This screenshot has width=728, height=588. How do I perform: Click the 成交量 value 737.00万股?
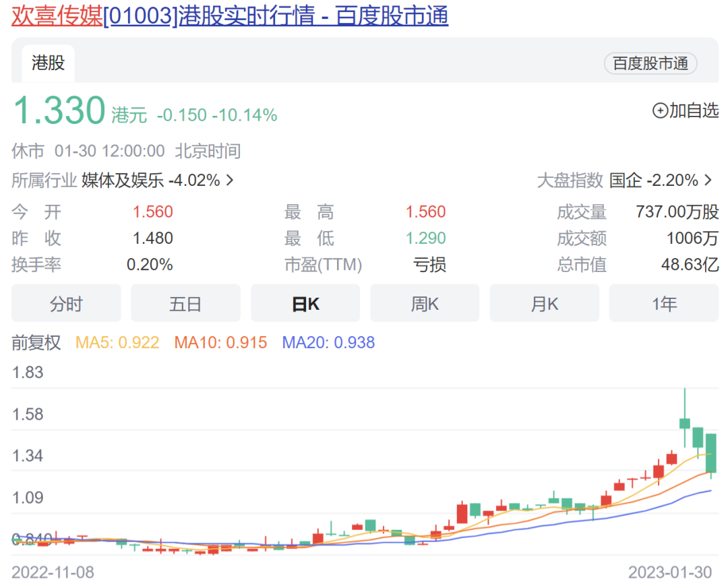tap(677, 211)
